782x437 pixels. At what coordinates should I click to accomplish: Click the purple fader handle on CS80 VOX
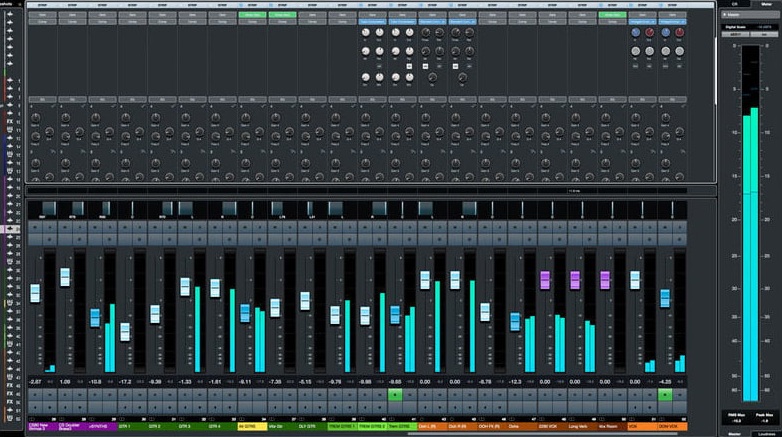pyautogui.click(x=545, y=280)
